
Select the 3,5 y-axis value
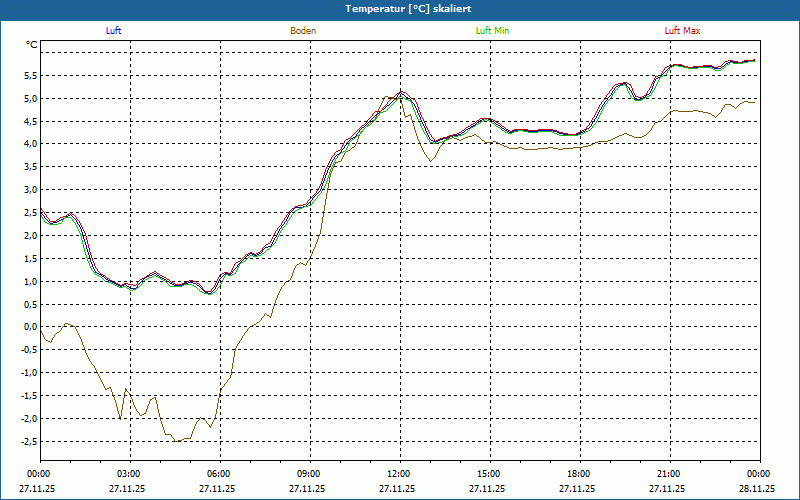pos(31,167)
